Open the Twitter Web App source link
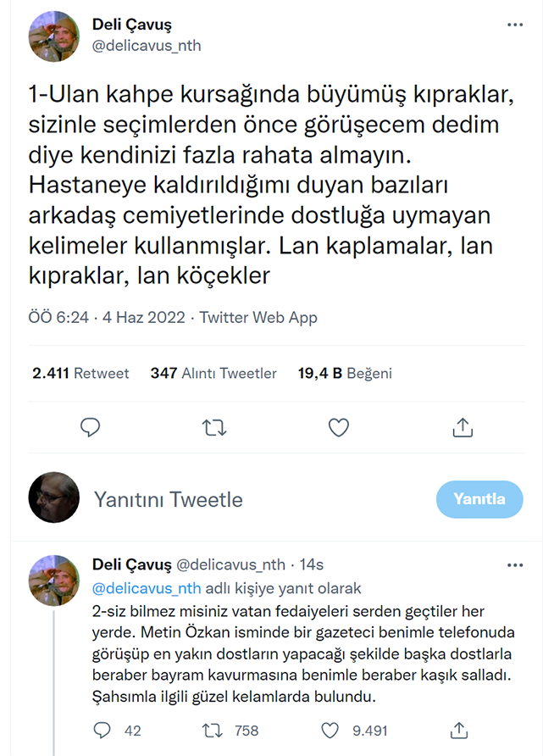This screenshot has width=543, height=756. (258, 318)
